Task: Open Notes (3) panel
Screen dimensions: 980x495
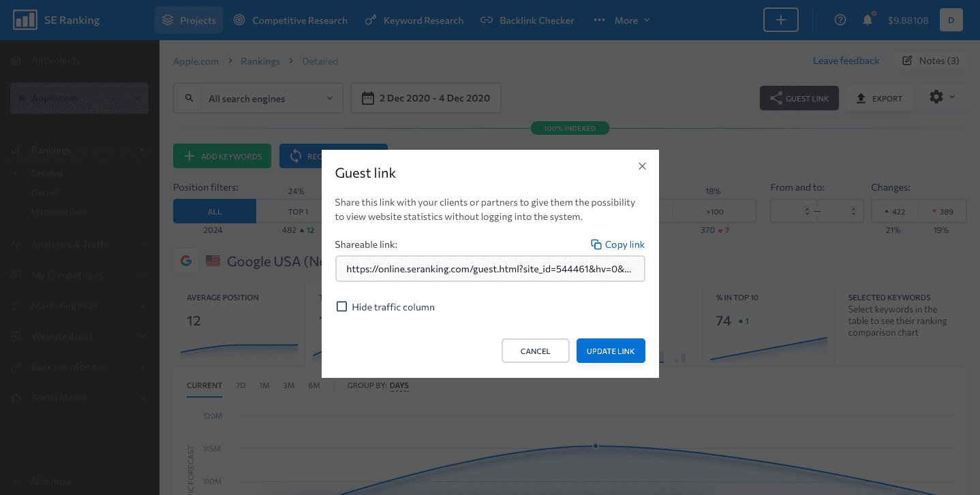Action: tap(930, 61)
